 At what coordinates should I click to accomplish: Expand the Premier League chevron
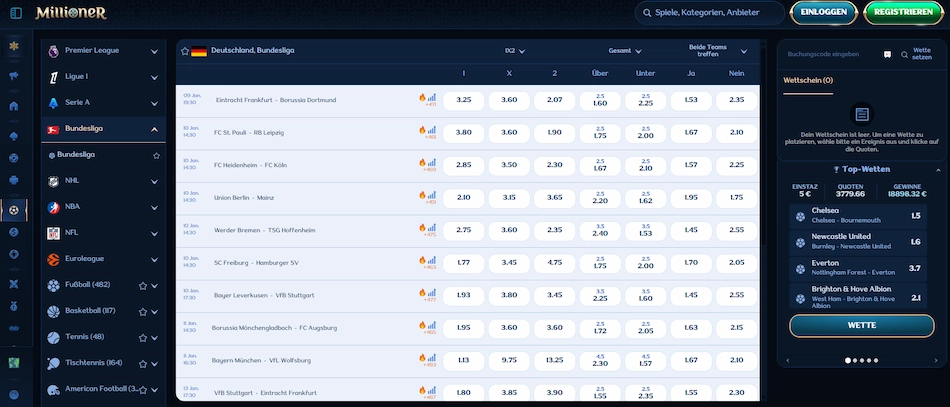pyautogui.click(x=154, y=51)
